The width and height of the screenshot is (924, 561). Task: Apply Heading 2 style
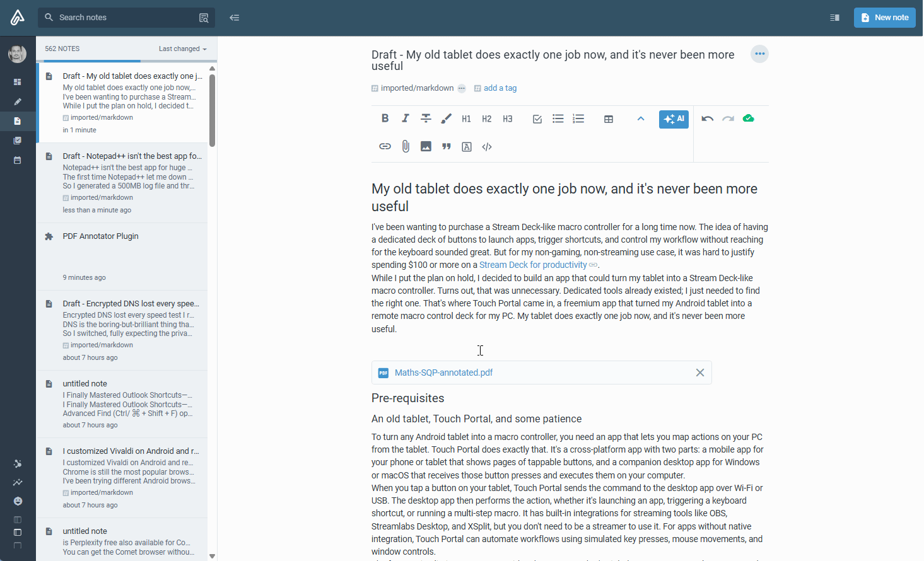487,119
